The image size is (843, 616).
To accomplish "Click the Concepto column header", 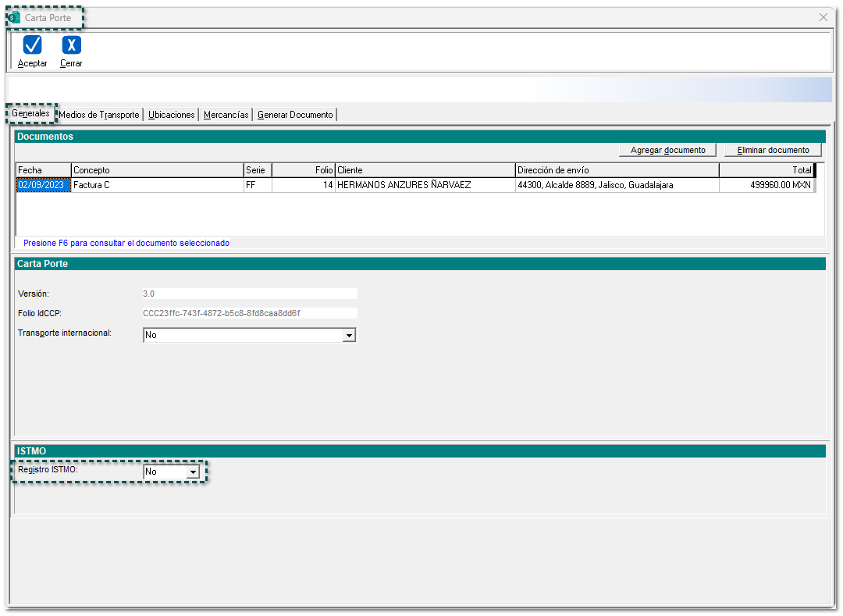I will 158,170.
